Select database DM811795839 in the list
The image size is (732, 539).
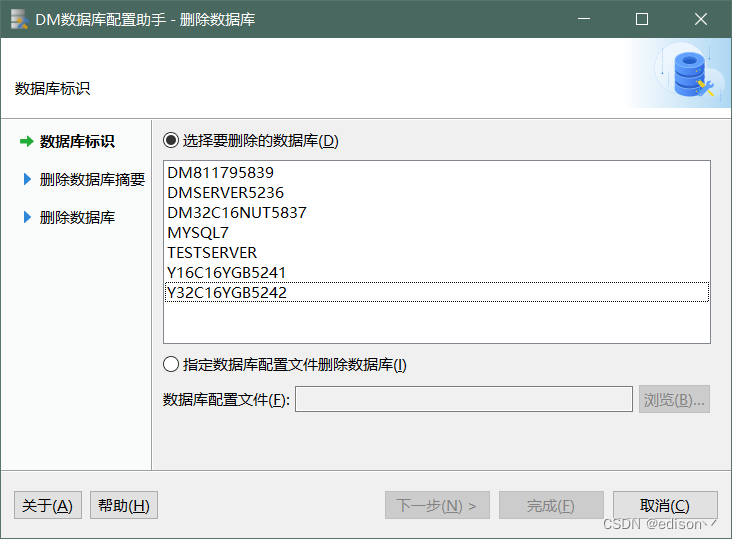click(437, 173)
